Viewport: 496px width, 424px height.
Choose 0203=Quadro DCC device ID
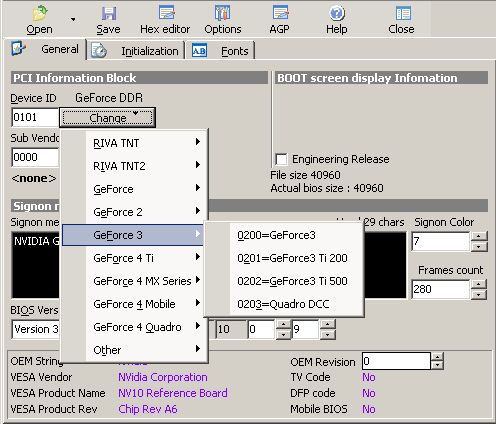pos(284,304)
